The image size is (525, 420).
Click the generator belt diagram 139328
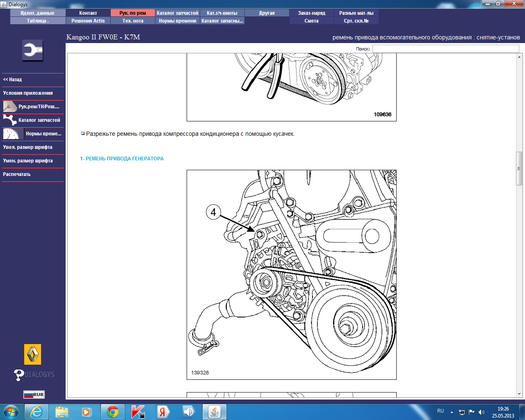click(292, 275)
